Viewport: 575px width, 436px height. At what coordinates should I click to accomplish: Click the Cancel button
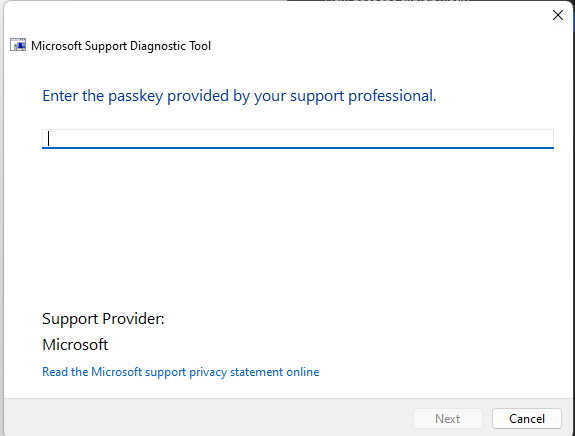coord(527,418)
